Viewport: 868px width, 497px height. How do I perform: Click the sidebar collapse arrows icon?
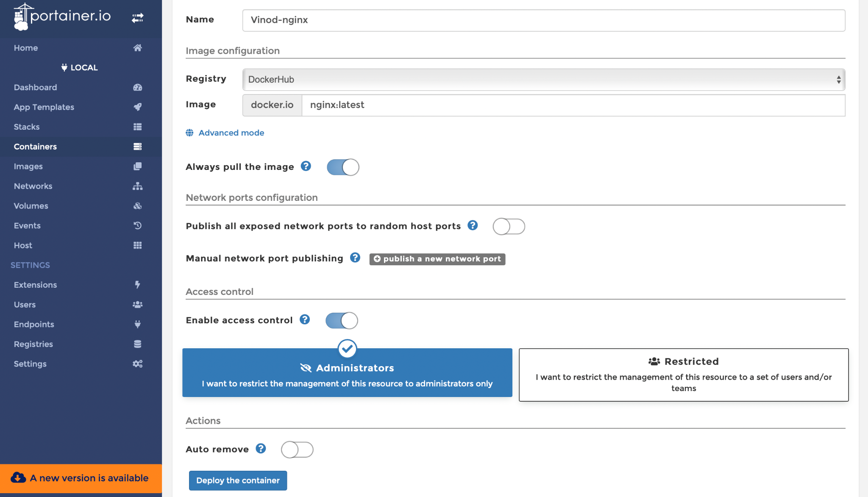coord(137,18)
